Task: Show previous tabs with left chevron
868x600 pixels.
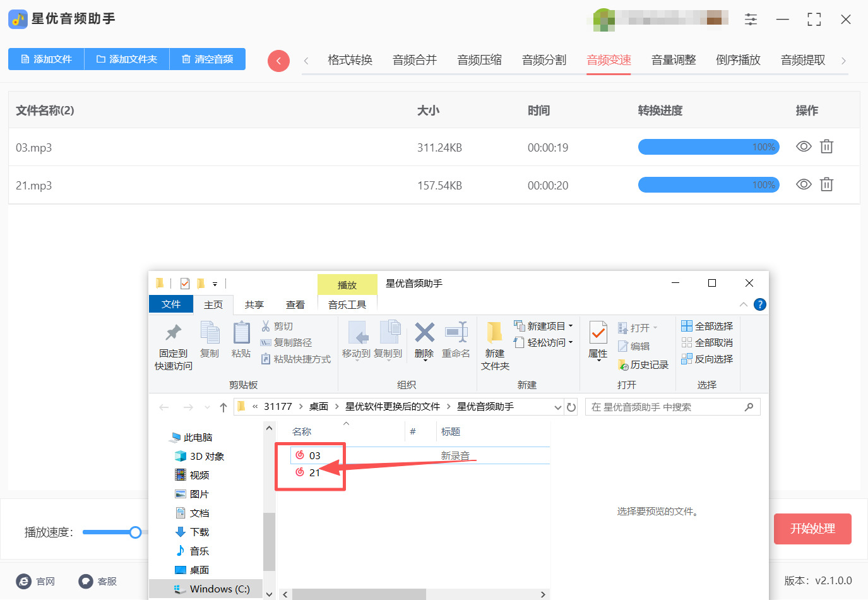Action: pyautogui.click(x=306, y=61)
